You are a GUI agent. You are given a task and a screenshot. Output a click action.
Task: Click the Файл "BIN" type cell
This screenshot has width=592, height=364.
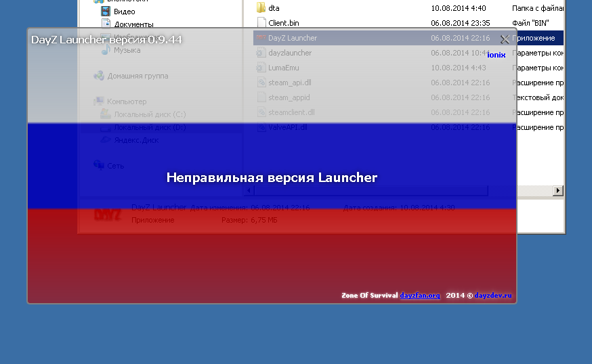(x=530, y=23)
